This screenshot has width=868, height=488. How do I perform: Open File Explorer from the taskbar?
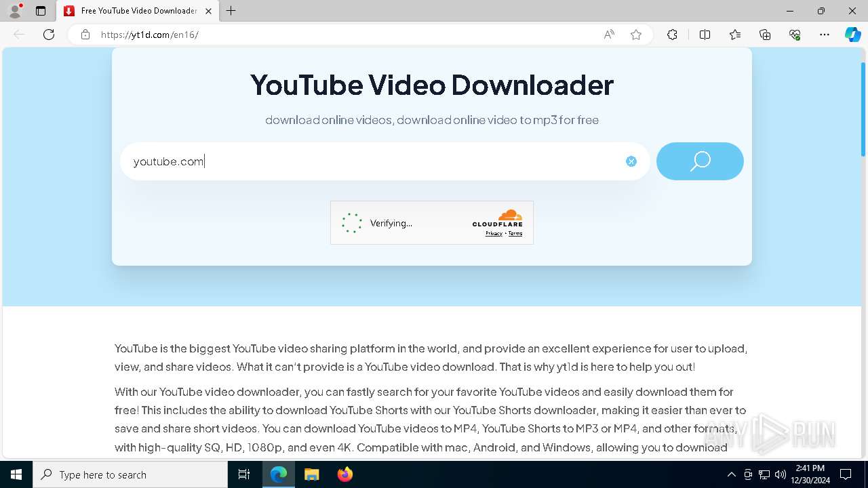pyautogui.click(x=311, y=474)
